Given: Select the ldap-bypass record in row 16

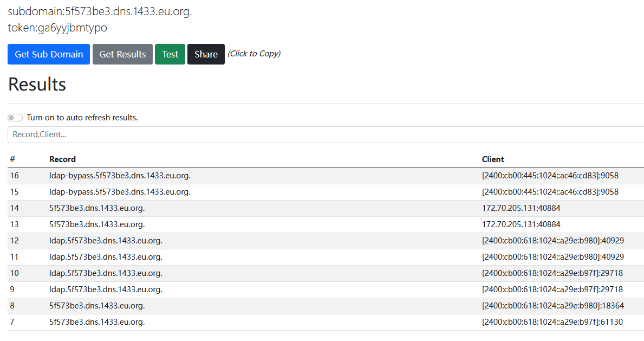Looking at the screenshot, I should (120, 176).
